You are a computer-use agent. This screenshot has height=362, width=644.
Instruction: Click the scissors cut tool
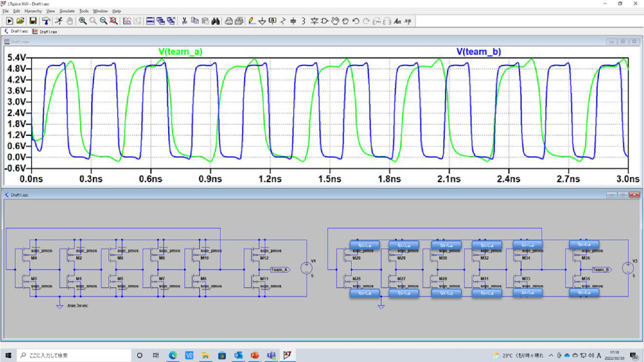(184, 21)
